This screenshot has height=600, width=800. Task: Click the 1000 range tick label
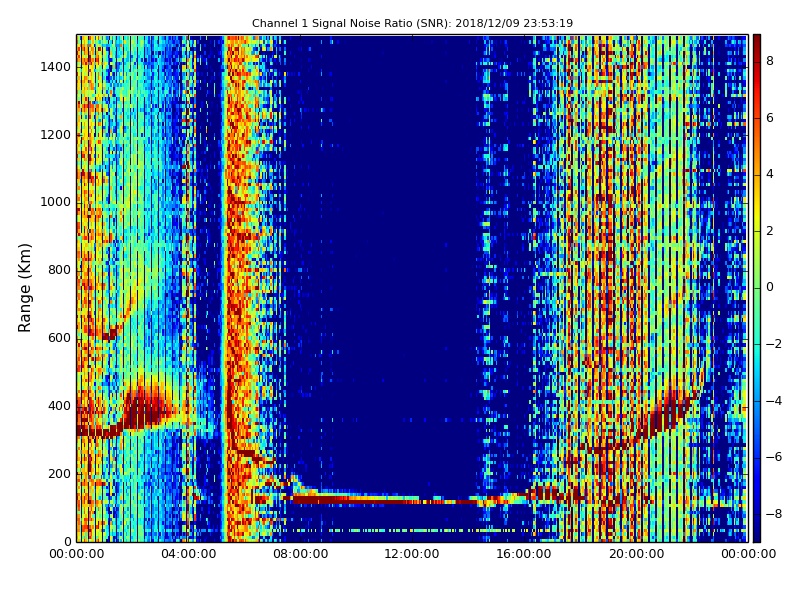56,203
